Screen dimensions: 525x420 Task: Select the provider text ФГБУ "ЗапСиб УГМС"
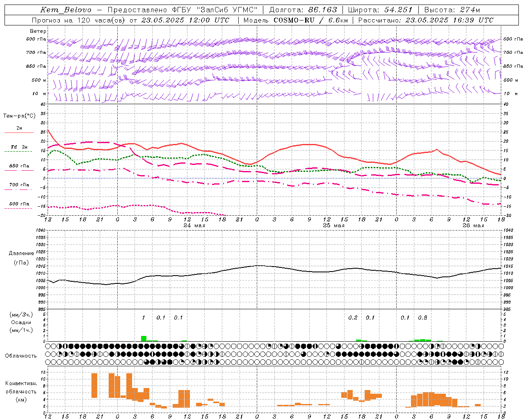pyautogui.click(x=215, y=10)
